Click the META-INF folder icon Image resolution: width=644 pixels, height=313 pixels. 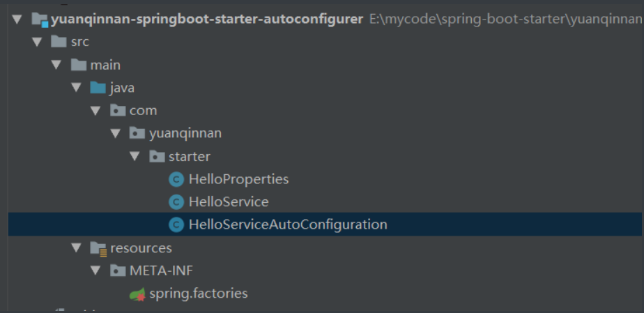[x=118, y=270]
